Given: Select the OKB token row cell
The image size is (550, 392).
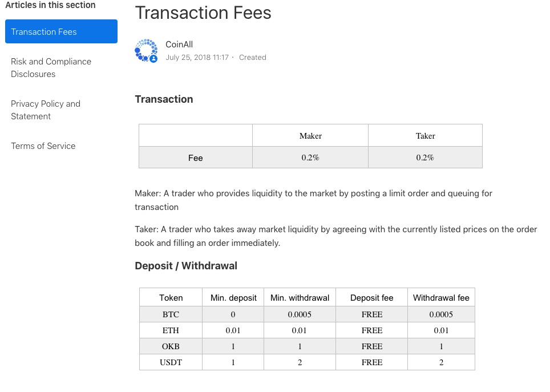Looking at the screenshot, I should [171, 346].
